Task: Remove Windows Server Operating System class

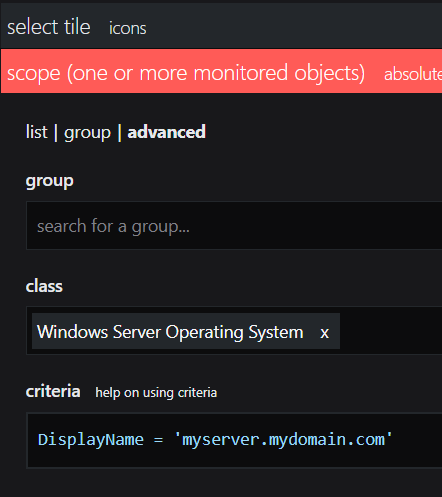Action: coord(325,333)
